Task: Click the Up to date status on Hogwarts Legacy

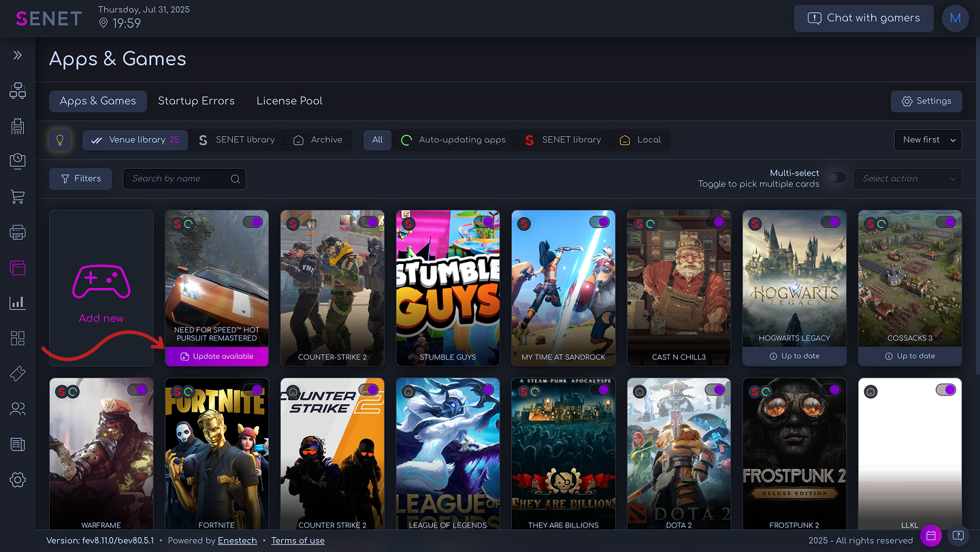Action: [x=794, y=357]
